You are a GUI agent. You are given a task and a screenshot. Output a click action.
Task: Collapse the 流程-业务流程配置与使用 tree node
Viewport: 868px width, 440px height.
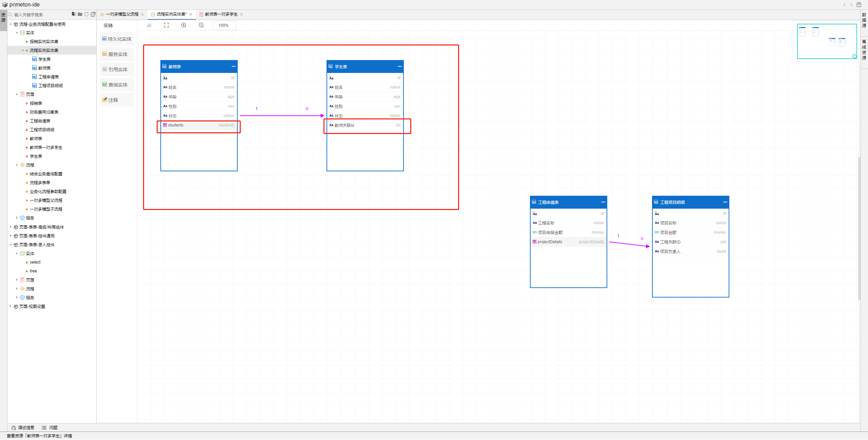point(11,24)
